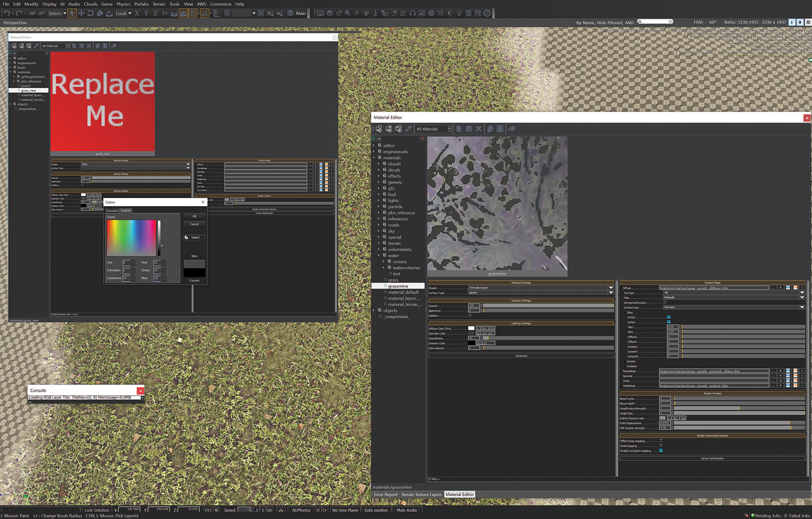
Task: Open the magnifier asset browser icon
Action: click(x=348, y=13)
